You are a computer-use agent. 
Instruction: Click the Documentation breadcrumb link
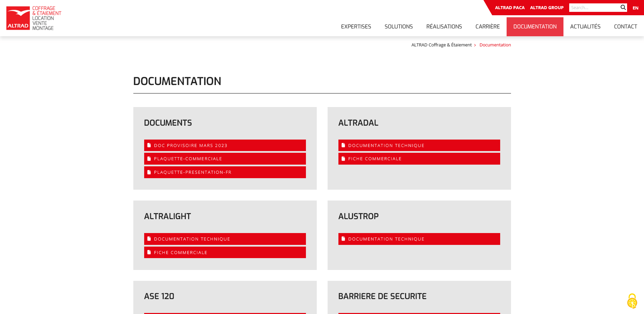[x=495, y=45]
